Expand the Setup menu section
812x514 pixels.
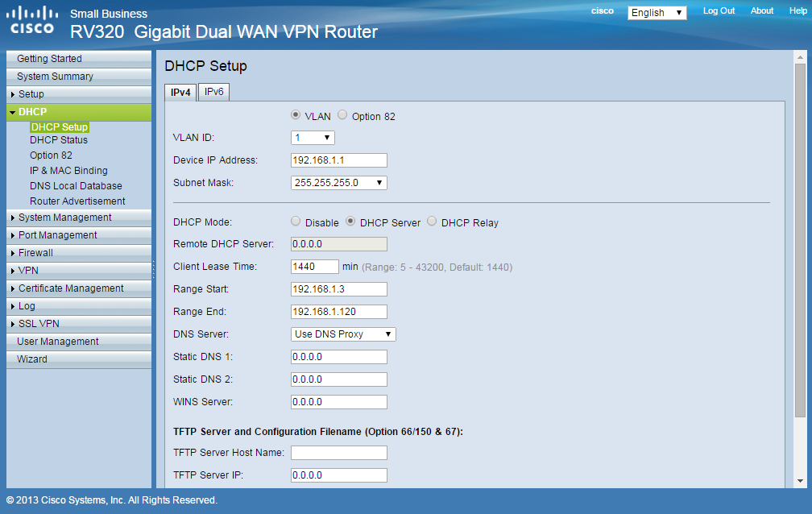coord(32,93)
